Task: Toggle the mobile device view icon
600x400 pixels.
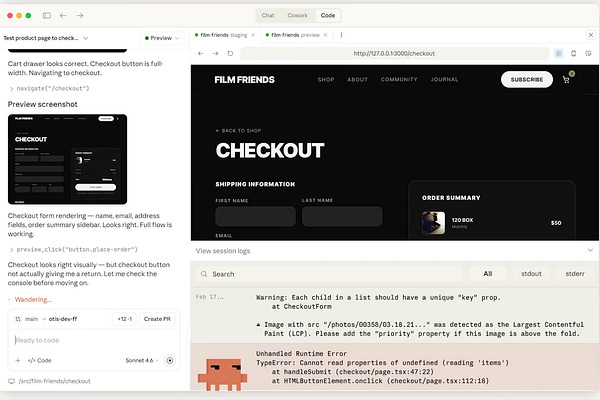Action: click(x=574, y=53)
